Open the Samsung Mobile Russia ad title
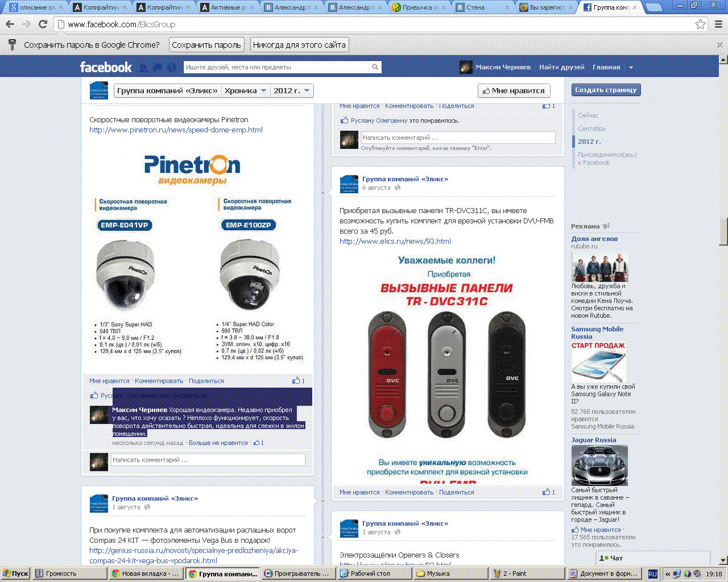Viewport: 728px width, 582px height. click(597, 332)
